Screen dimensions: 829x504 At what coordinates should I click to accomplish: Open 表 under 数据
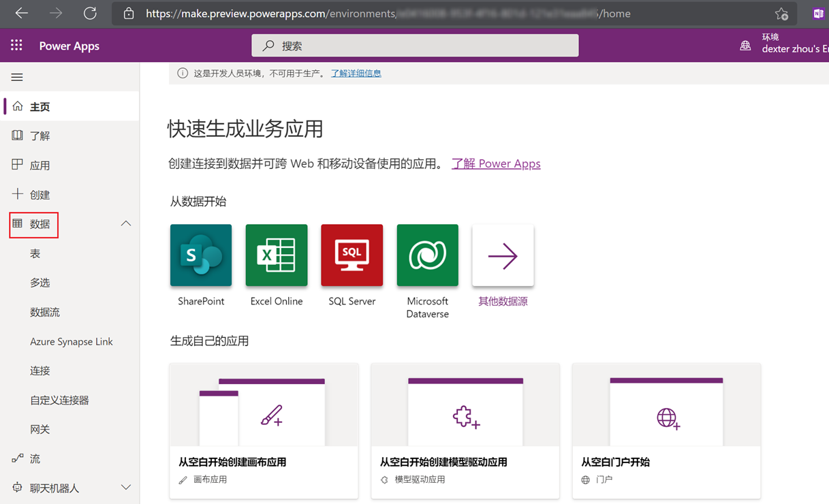(x=35, y=254)
